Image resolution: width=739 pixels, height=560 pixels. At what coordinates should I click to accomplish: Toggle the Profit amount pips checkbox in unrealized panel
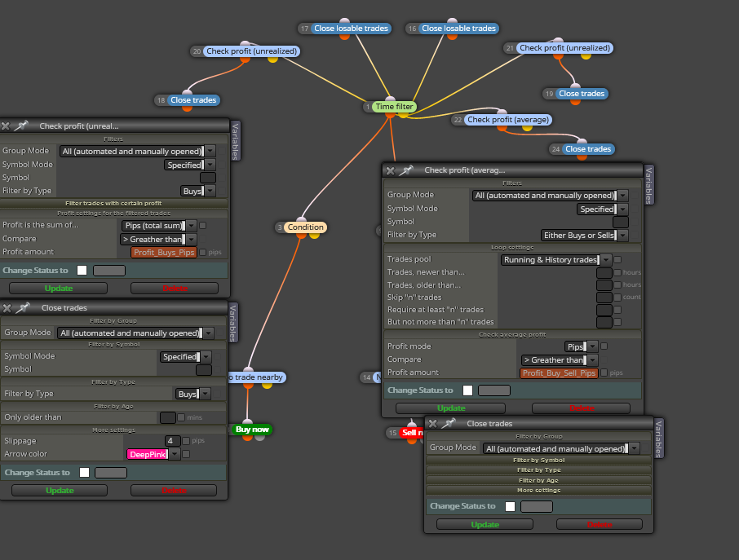click(x=202, y=252)
